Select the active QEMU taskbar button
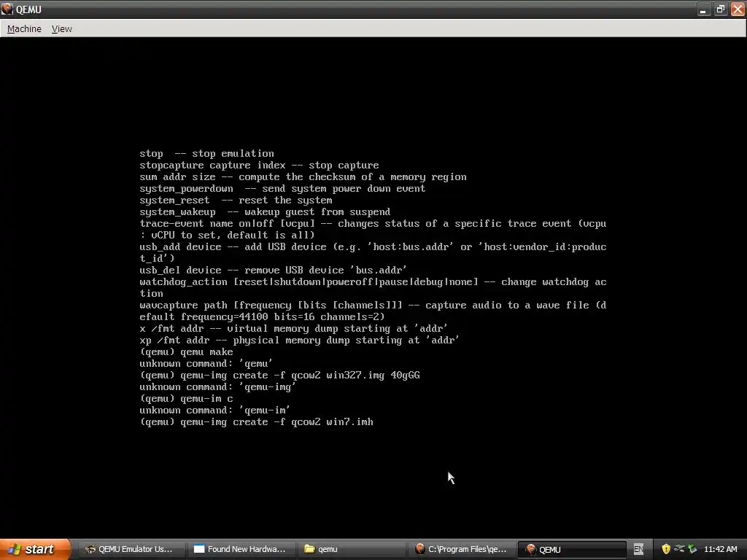This screenshot has height=560, width=747. point(572,549)
